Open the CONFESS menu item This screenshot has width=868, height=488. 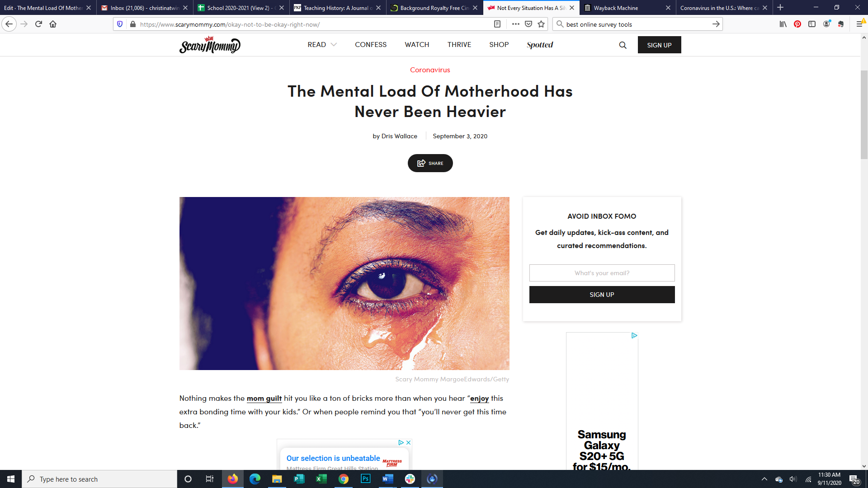click(370, 45)
